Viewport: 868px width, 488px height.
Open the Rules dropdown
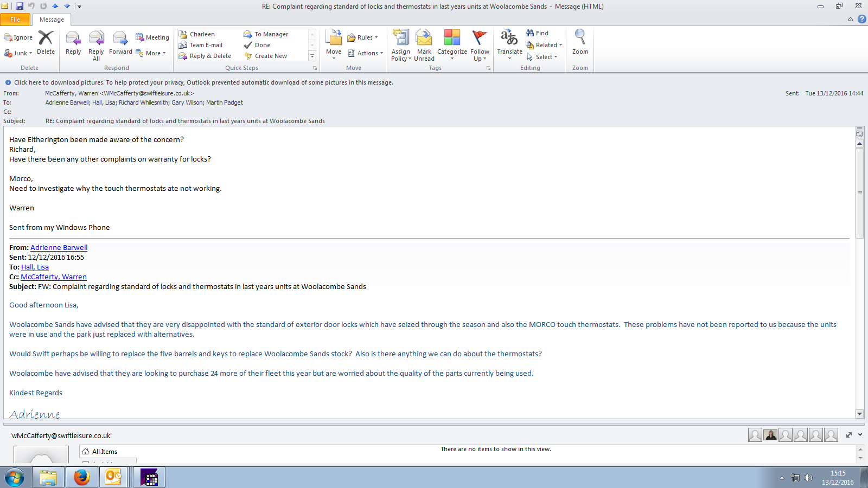pos(362,37)
